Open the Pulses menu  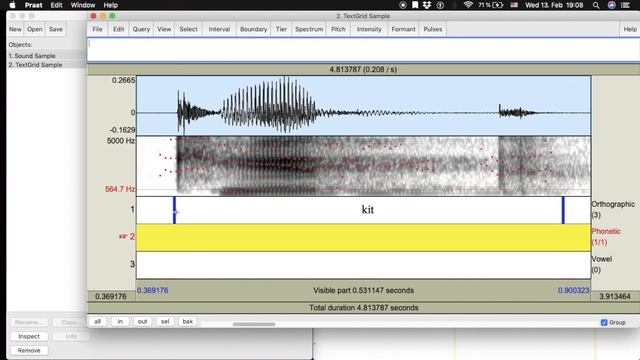[433, 29]
